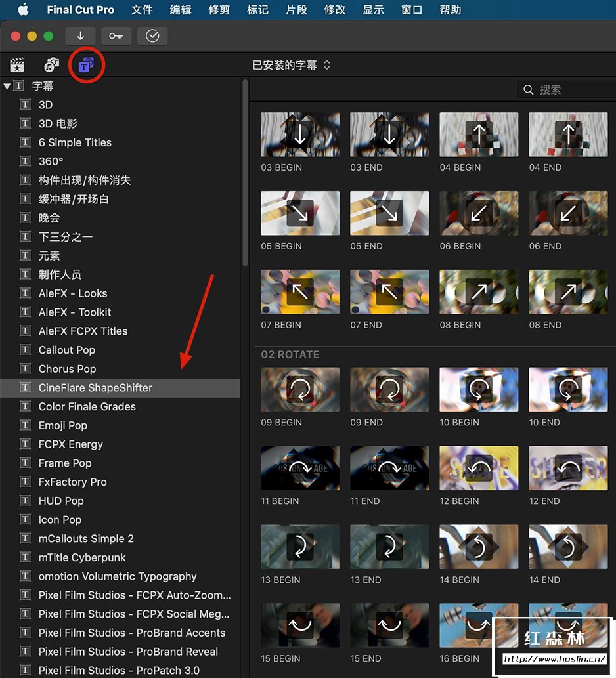Select the 15 BEGIN rotate thumbnail

(x=299, y=625)
